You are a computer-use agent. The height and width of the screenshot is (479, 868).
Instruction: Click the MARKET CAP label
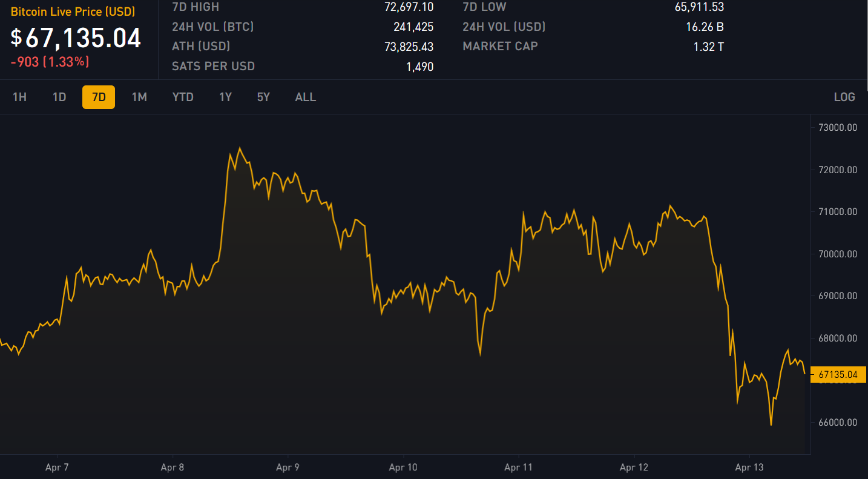(x=500, y=46)
